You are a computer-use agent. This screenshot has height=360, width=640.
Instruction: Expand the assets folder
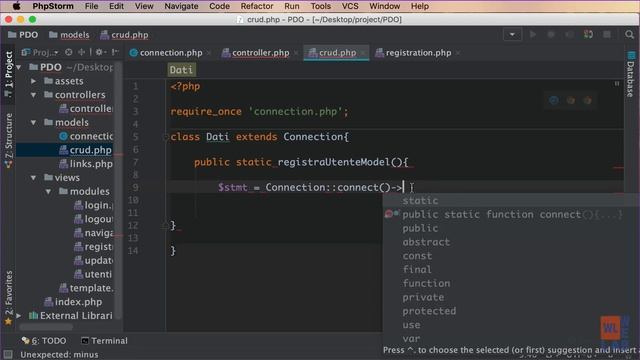point(33,81)
